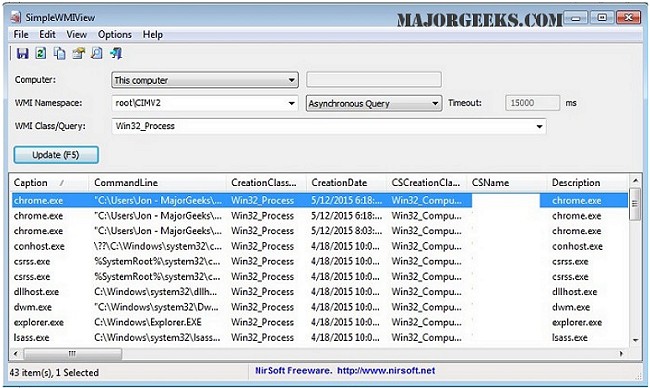Click the C:\Windows\system32\lsass... command line cell
This screenshot has height=388, width=650.
[157, 338]
